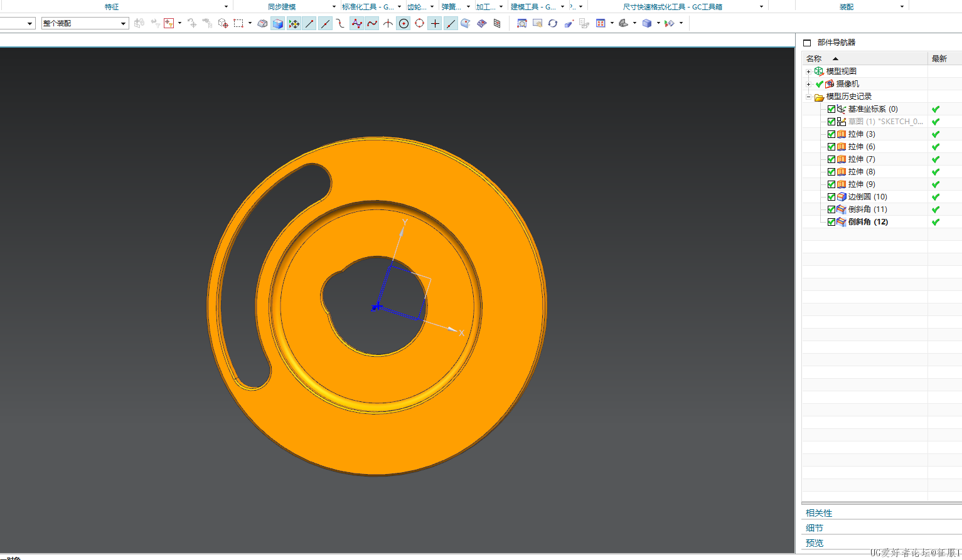Uncheck the 拉伸 (3) feature checkbox
This screenshot has width=962, height=560.
(831, 134)
